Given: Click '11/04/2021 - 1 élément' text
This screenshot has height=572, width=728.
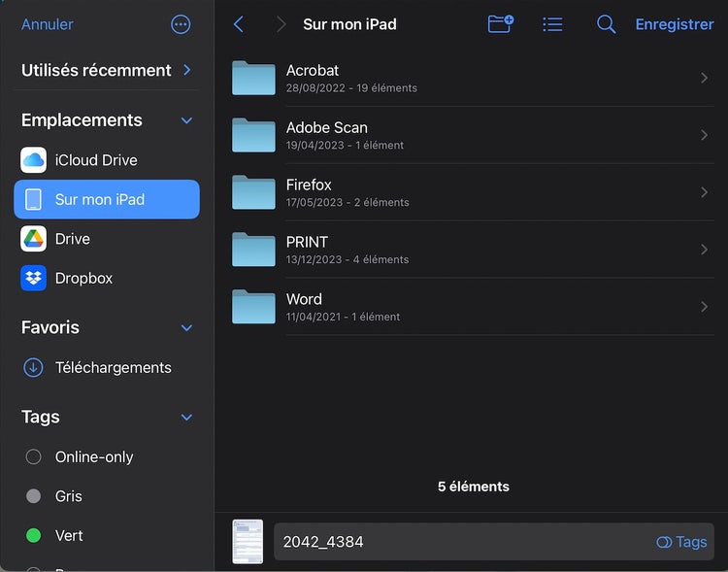Looking at the screenshot, I should [343, 317].
